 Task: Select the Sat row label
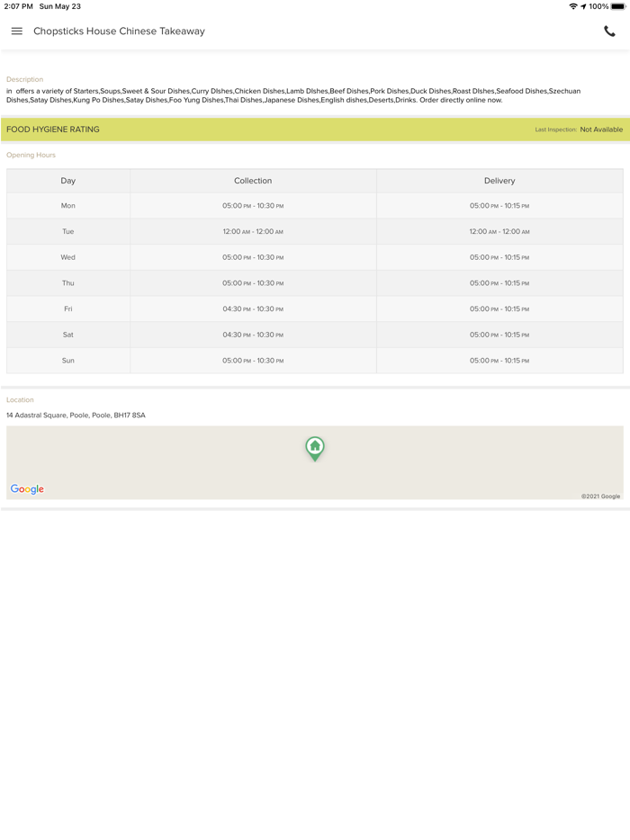(x=68, y=335)
